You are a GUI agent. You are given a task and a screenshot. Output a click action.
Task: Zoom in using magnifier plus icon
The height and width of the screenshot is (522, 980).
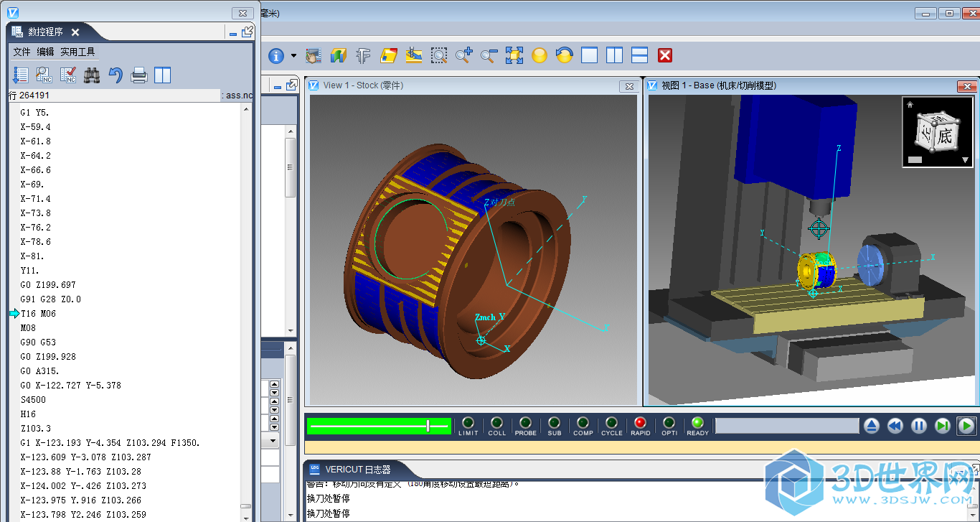tap(464, 55)
